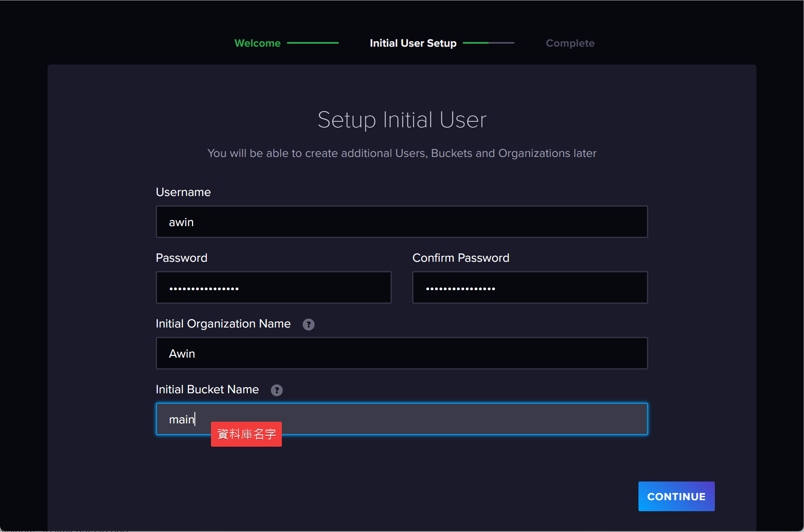Go back to the Welcome step
This screenshot has width=804, height=532.
[x=257, y=43]
